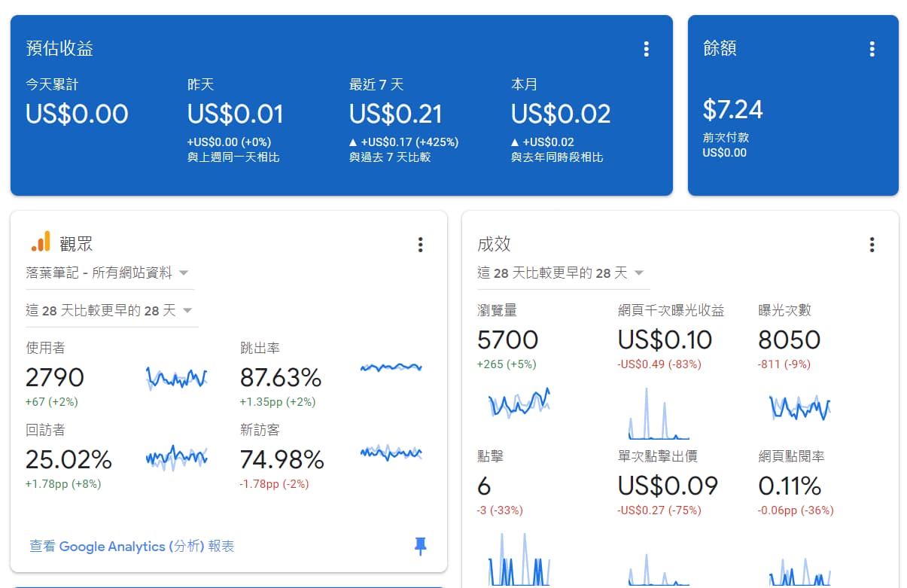Click the 新訪客 sparkline chart
907x588 pixels.
[x=391, y=452]
